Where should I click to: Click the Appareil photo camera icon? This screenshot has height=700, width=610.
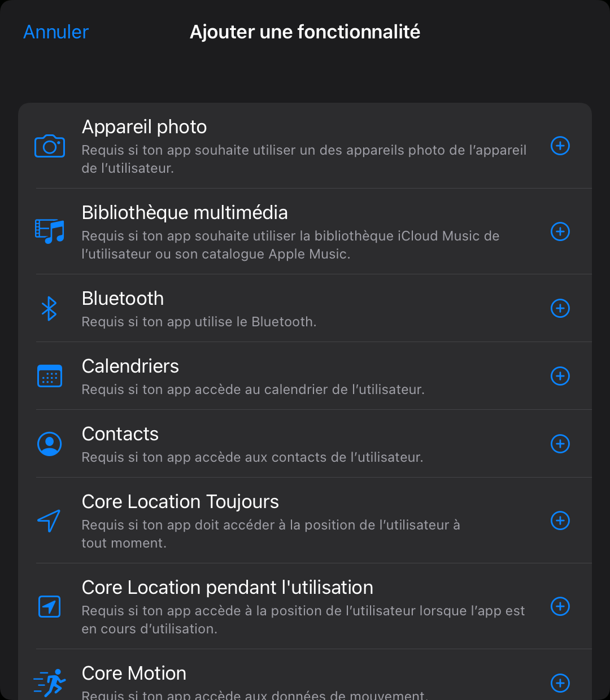coord(50,146)
